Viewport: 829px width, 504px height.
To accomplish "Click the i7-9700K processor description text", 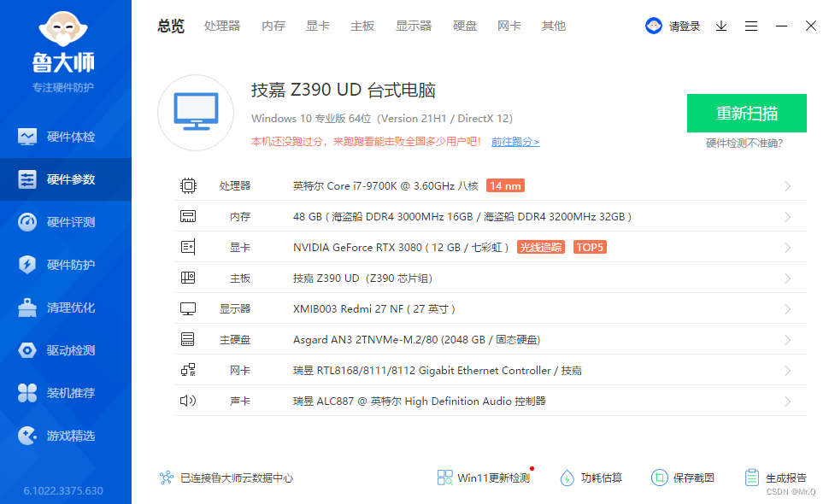I will [385, 186].
